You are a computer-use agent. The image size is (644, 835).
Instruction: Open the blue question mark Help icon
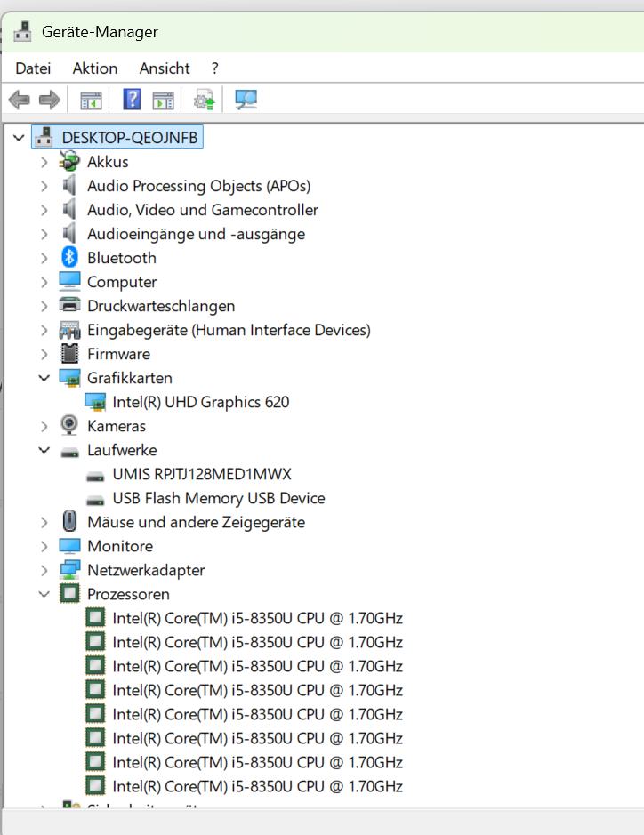click(x=132, y=100)
